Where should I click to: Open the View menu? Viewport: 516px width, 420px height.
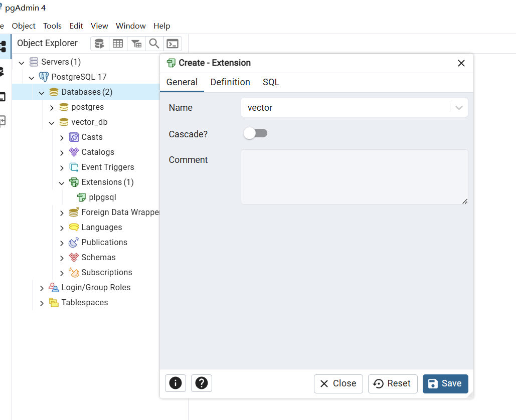coord(99,26)
